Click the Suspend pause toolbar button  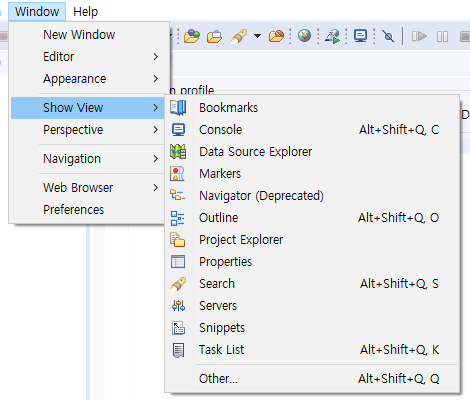(442, 36)
